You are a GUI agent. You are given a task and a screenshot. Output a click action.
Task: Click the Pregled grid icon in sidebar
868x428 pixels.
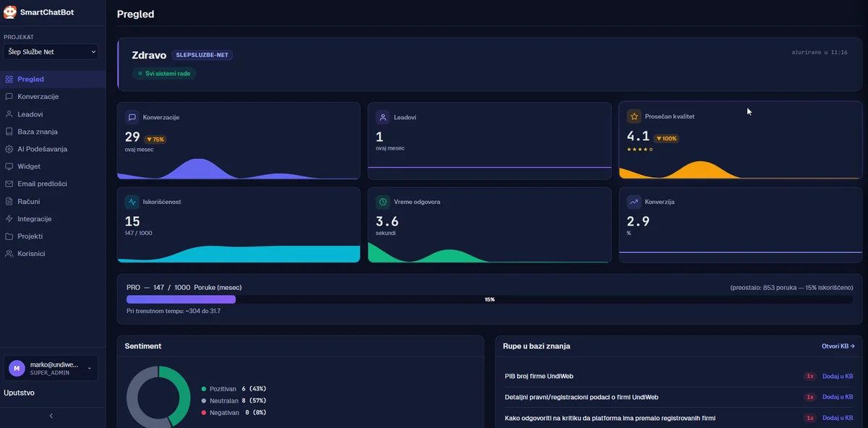(9, 80)
